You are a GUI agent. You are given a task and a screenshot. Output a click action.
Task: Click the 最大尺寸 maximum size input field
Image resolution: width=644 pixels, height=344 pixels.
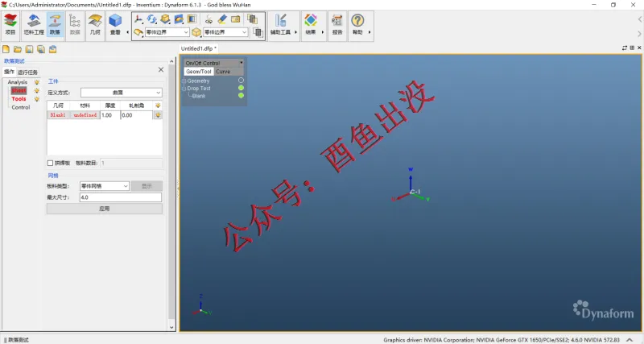click(x=120, y=197)
